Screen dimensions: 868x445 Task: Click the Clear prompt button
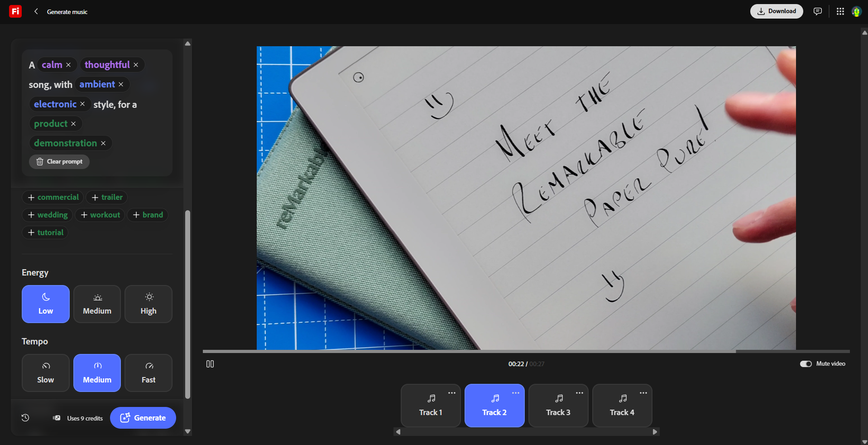point(59,162)
